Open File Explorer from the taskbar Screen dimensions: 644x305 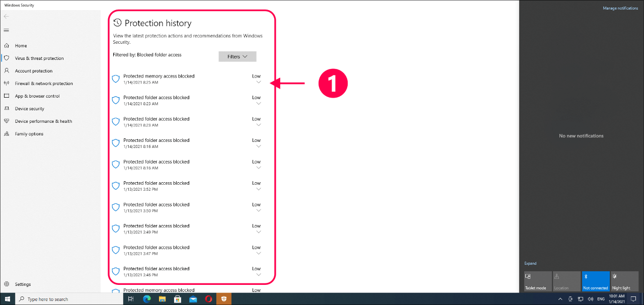point(162,299)
